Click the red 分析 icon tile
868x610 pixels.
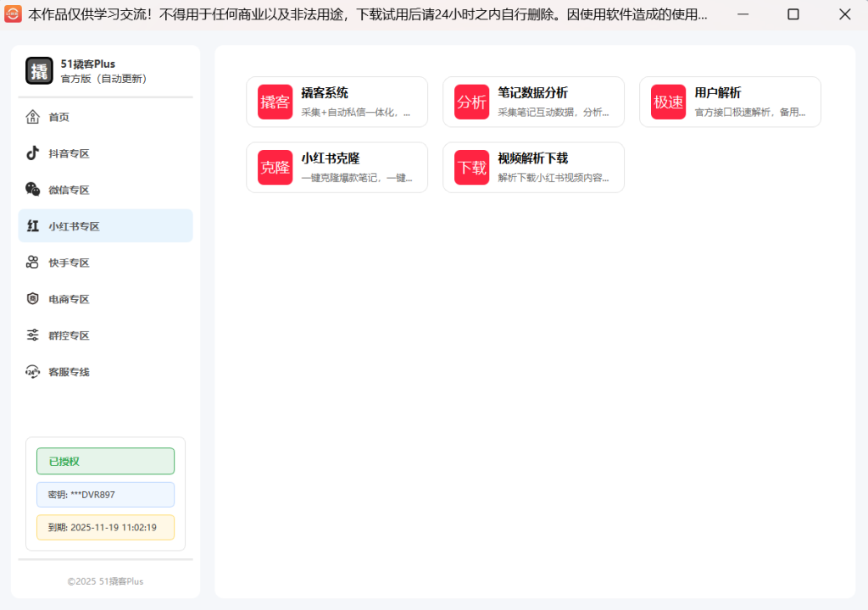click(471, 102)
